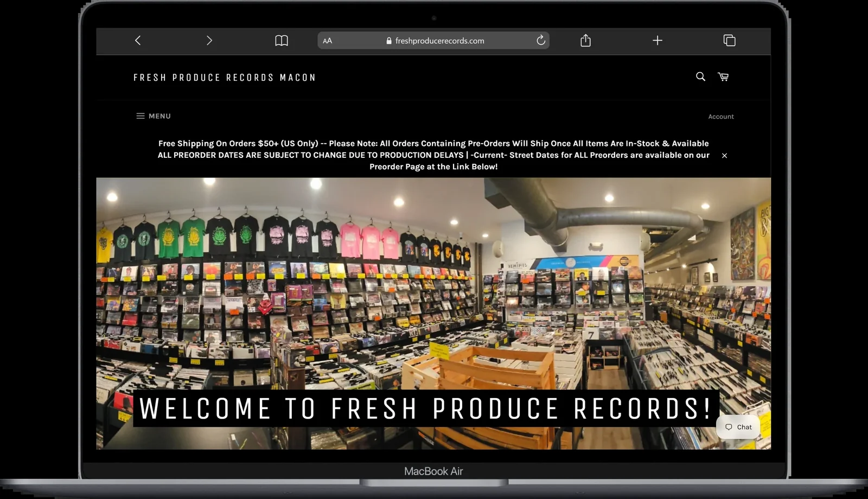This screenshot has width=868, height=499.
Task: Tap the AA reader text-size control
Action: pyautogui.click(x=328, y=41)
